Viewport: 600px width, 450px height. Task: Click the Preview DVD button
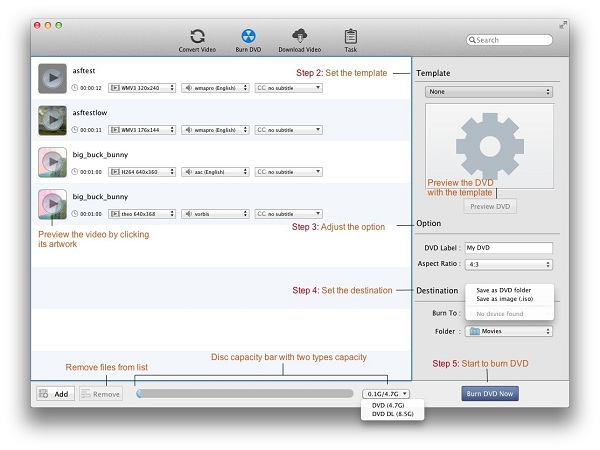490,206
